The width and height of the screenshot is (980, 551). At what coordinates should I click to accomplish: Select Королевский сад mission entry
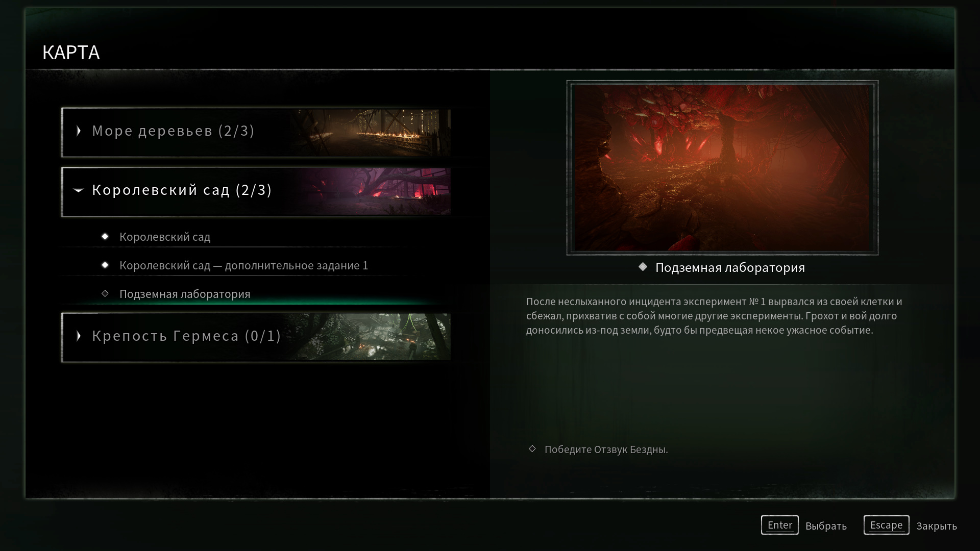[165, 237]
